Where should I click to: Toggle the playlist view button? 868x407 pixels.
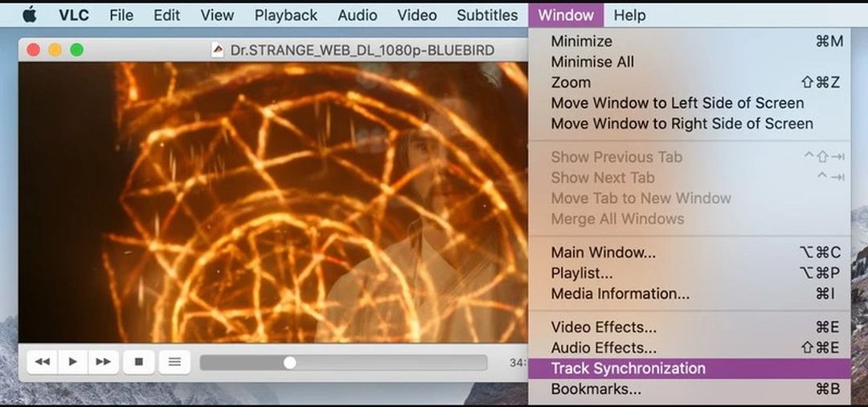click(175, 362)
